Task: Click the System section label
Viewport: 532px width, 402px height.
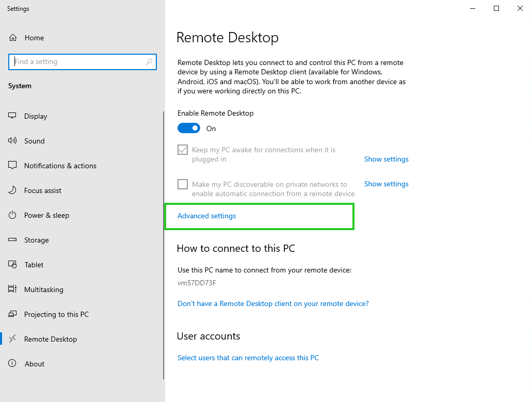Action: [x=20, y=86]
